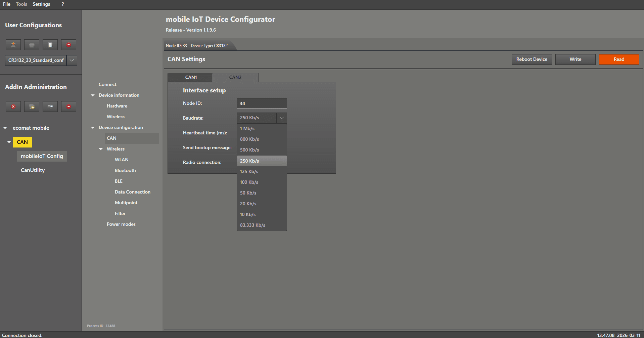Image resolution: width=644 pixels, height=338 pixels.
Task: Collapse the Baudrate dropdown using its arrow
Action: (x=281, y=118)
